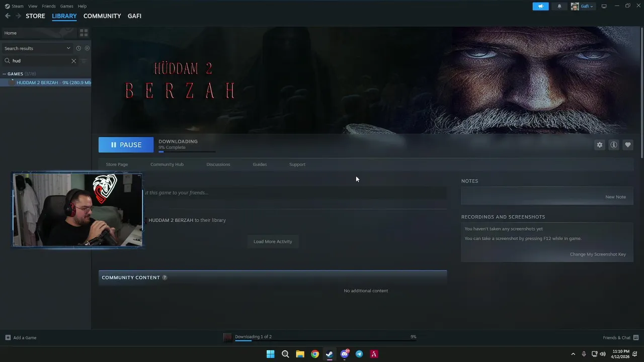Open Chrome from taskbar
This screenshot has width=644, height=362.
tap(314, 354)
